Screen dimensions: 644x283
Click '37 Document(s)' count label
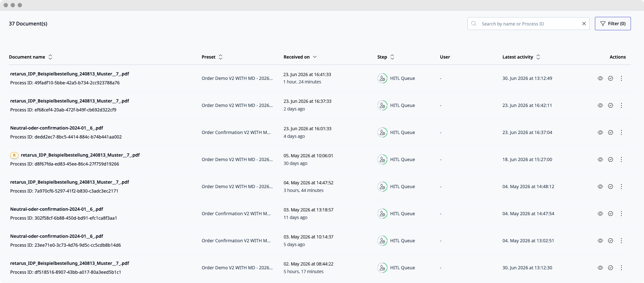[x=28, y=24]
